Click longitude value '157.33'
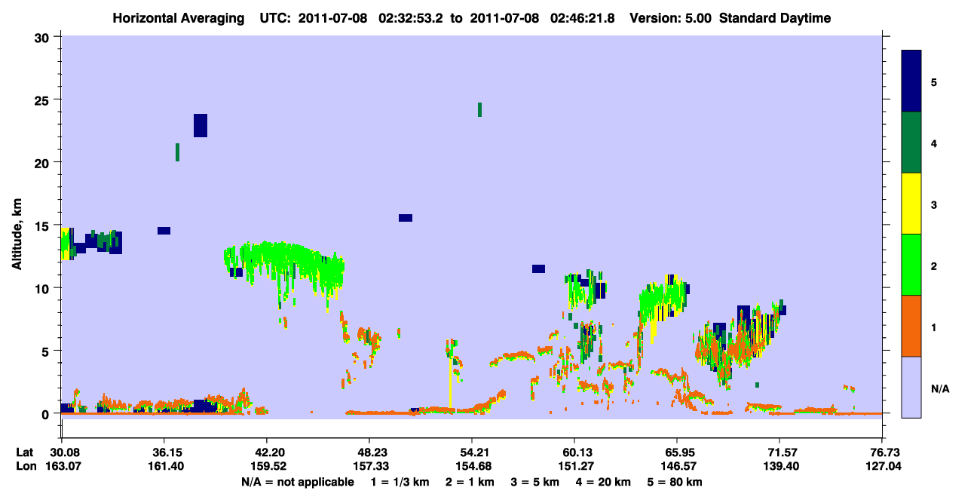This screenshot has width=980, height=503. pos(369,467)
